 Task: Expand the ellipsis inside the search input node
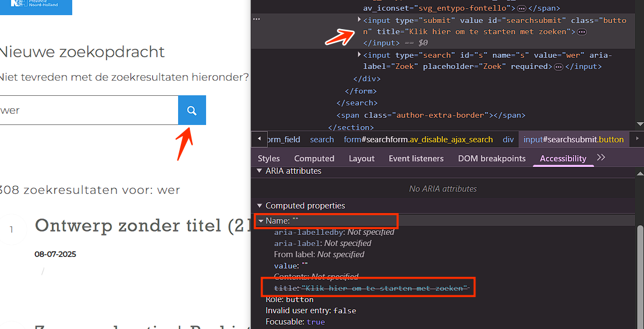558,67
